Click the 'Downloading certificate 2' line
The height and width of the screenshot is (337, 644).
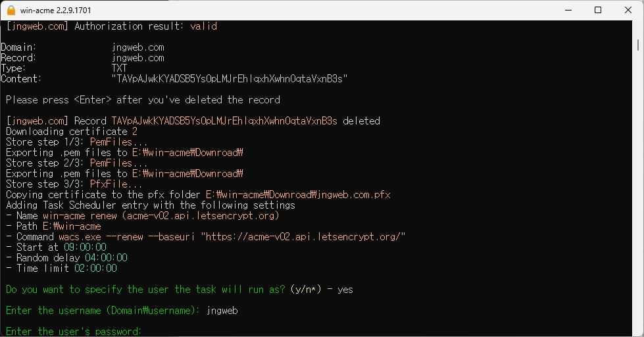tap(72, 132)
